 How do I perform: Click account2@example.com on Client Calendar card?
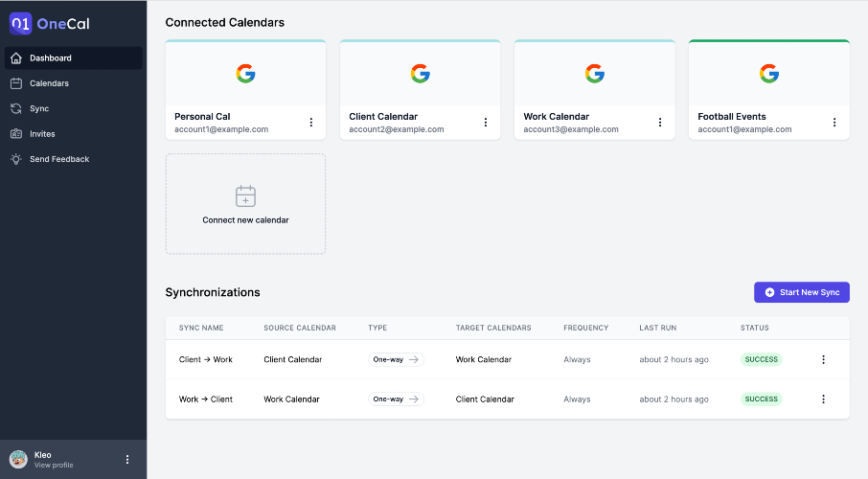pos(397,129)
